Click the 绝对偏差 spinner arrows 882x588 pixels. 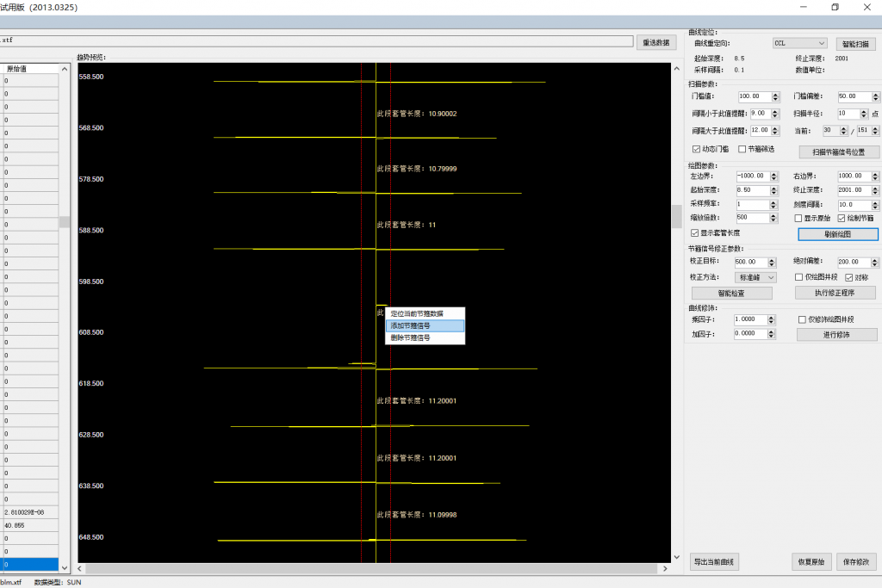875,262
